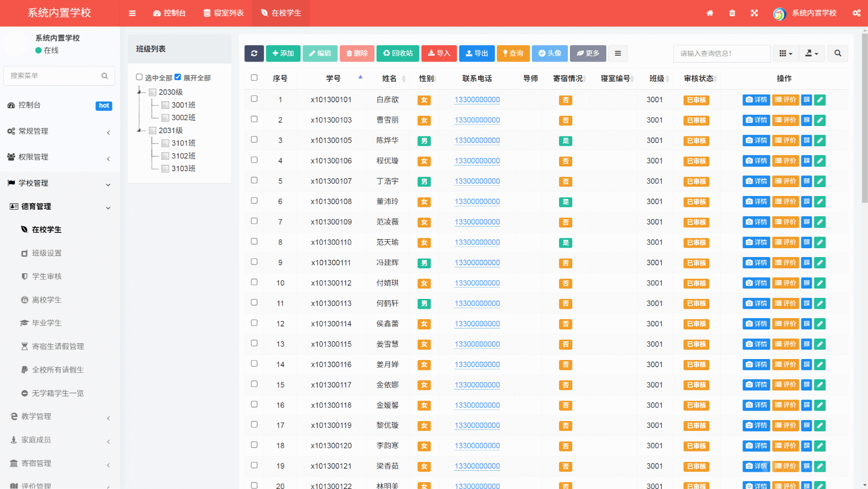Collapse the 2030级 tree node

point(140,92)
